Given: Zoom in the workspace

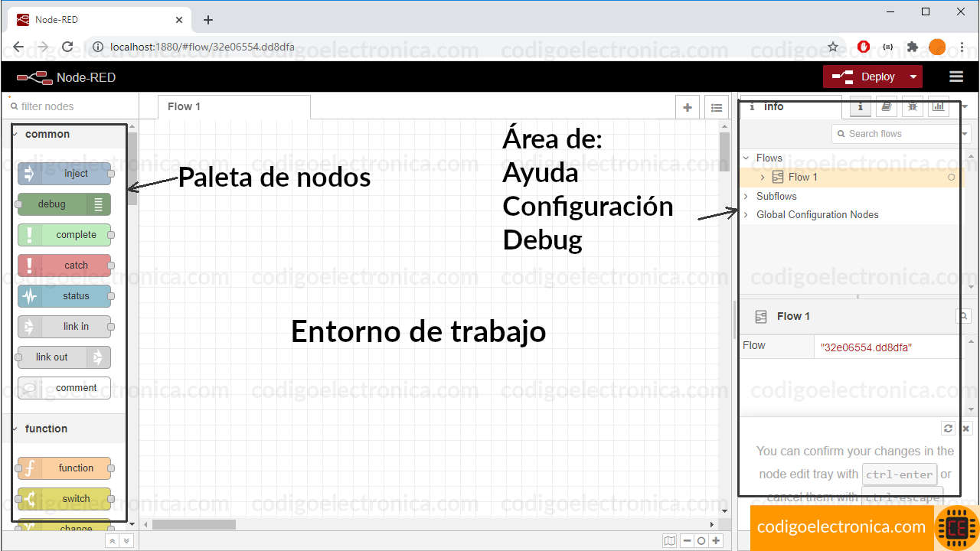Looking at the screenshot, I should [716, 541].
